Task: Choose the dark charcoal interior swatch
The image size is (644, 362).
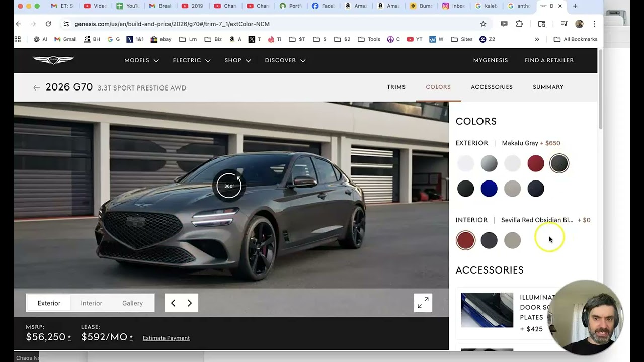Action: (x=489, y=240)
